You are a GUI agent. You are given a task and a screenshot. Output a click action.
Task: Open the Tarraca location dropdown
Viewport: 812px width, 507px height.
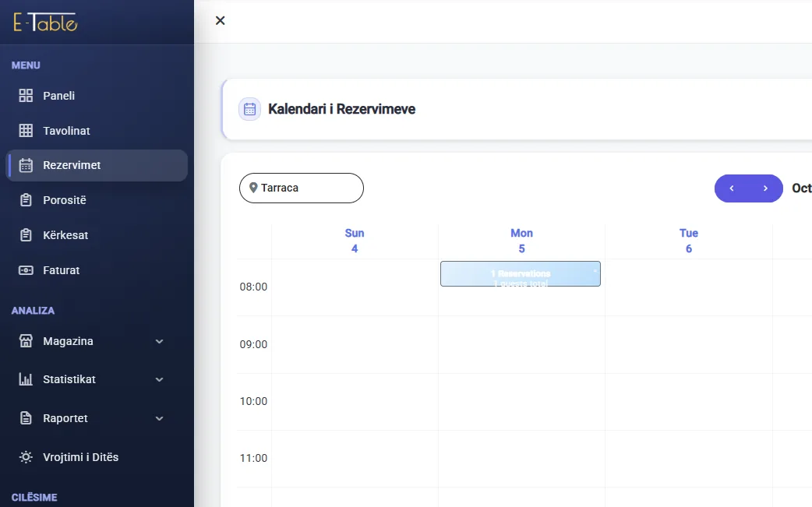tap(302, 188)
